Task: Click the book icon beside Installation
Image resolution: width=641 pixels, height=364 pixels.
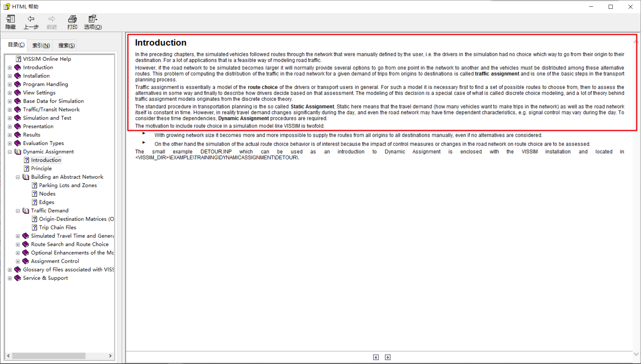Action: [x=18, y=76]
